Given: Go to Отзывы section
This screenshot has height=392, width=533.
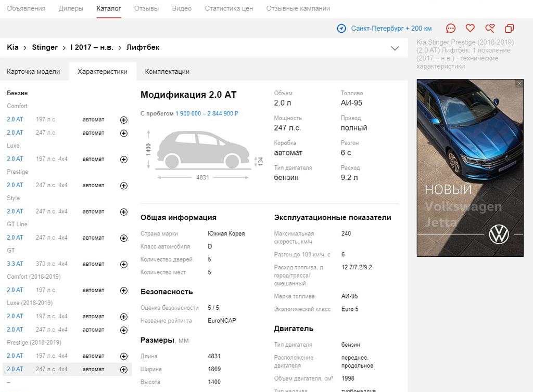Looking at the screenshot, I should (x=146, y=8).
